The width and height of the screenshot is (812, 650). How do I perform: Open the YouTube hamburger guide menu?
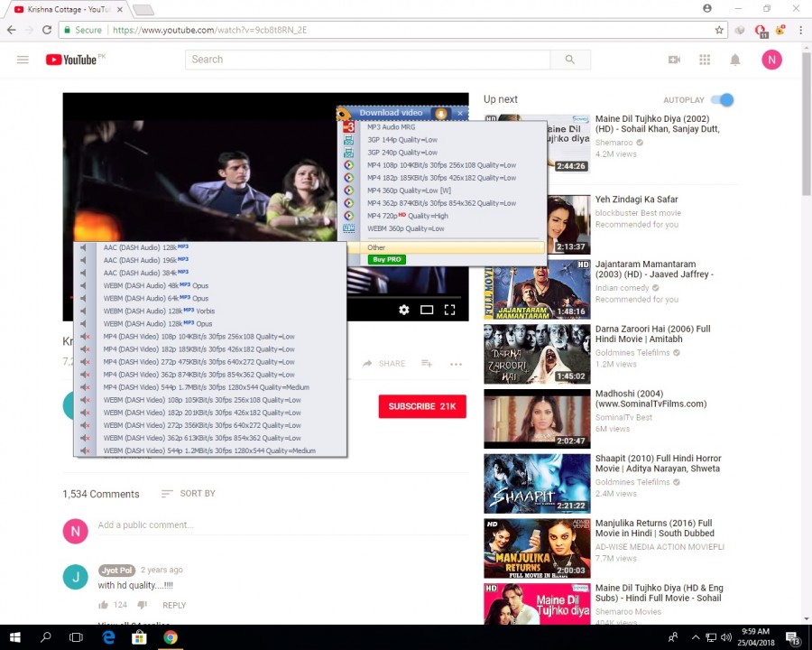pyautogui.click(x=23, y=60)
